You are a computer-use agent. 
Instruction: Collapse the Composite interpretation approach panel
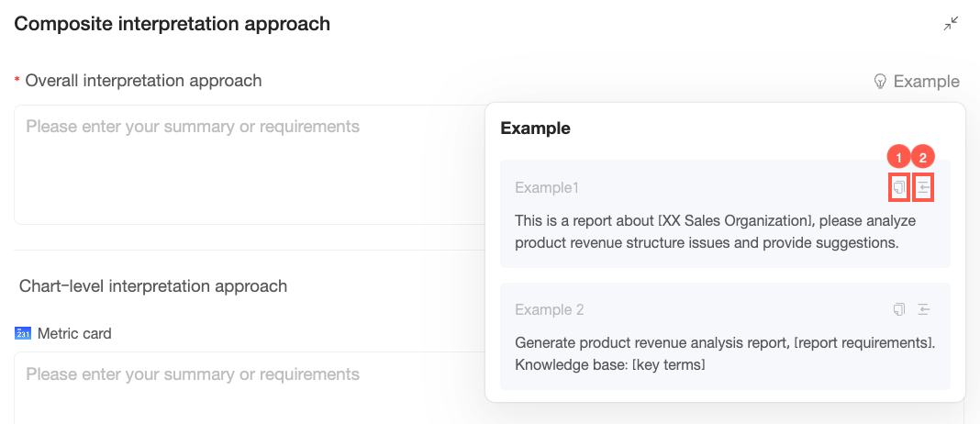click(952, 24)
